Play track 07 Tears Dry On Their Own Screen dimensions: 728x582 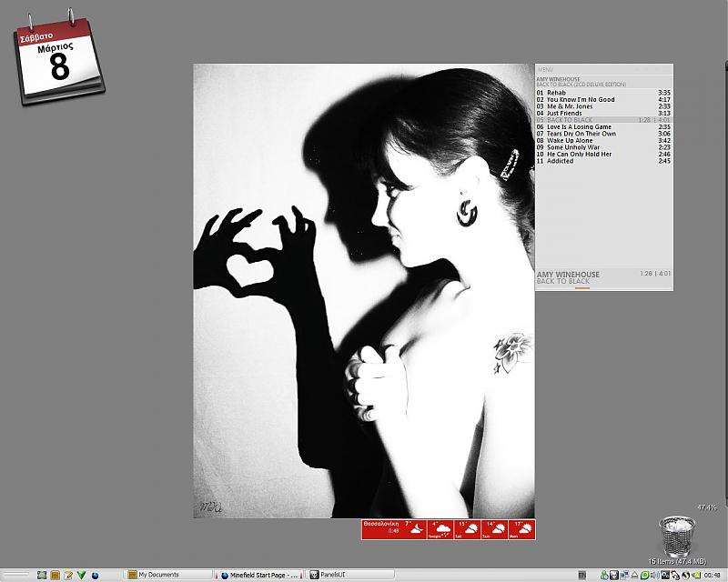click(x=603, y=134)
